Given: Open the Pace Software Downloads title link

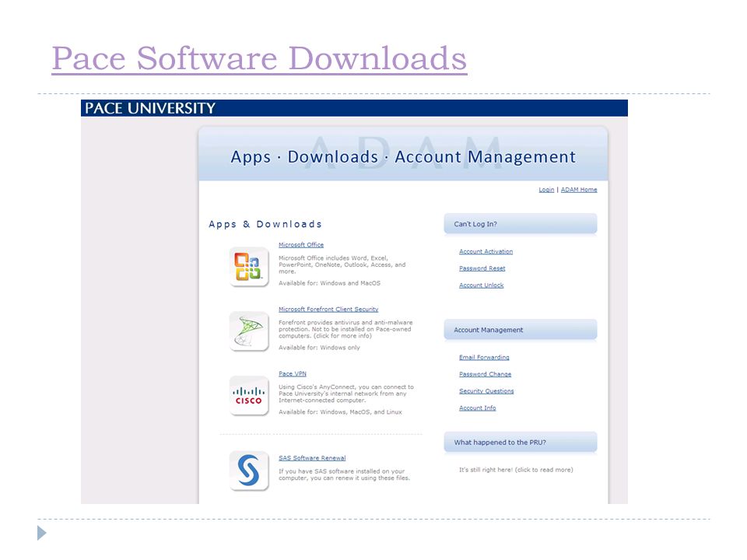Looking at the screenshot, I should pos(259,58).
